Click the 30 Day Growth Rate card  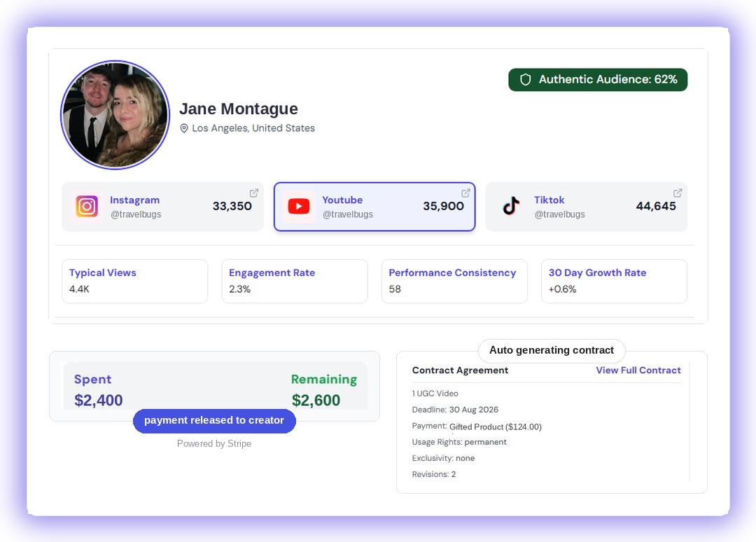click(615, 281)
